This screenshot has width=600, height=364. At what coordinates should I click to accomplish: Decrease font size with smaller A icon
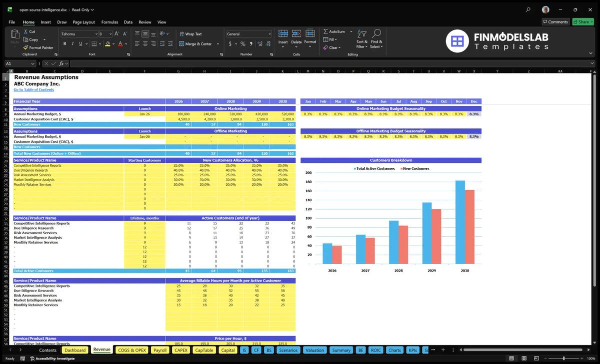point(124,34)
